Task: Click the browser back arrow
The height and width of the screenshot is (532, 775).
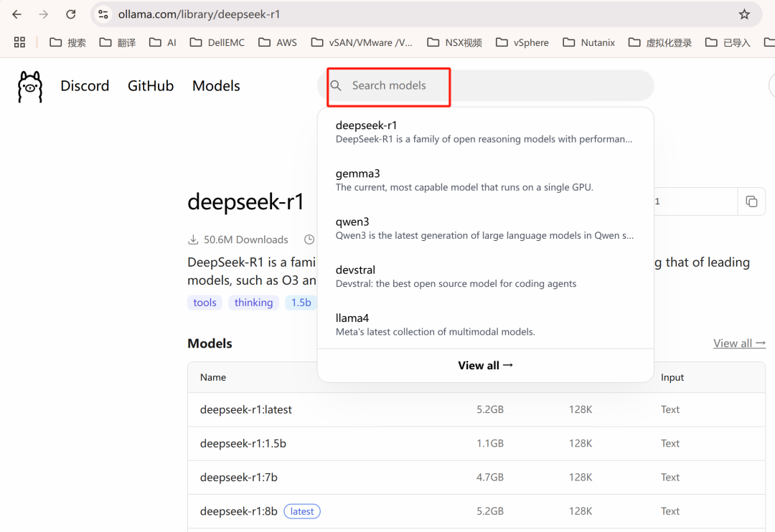Action: [17, 14]
